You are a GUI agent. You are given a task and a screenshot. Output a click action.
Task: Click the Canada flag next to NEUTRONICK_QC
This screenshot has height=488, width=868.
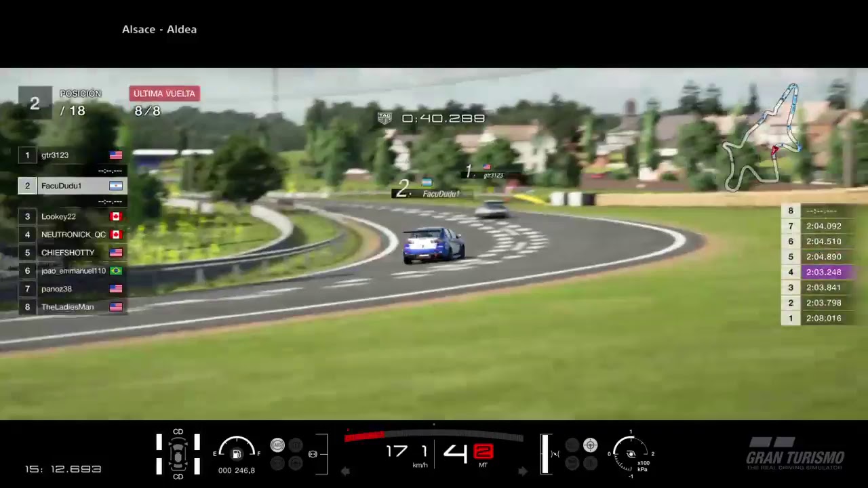[116, 235]
